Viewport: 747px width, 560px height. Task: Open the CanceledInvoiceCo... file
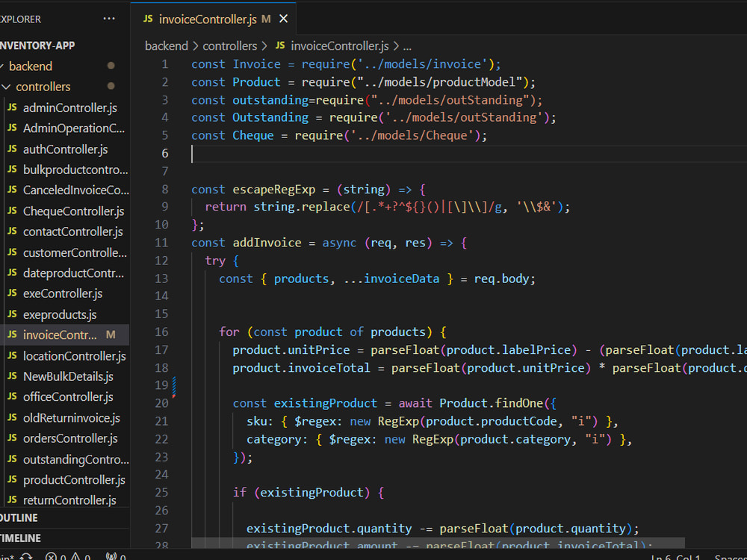click(x=75, y=190)
